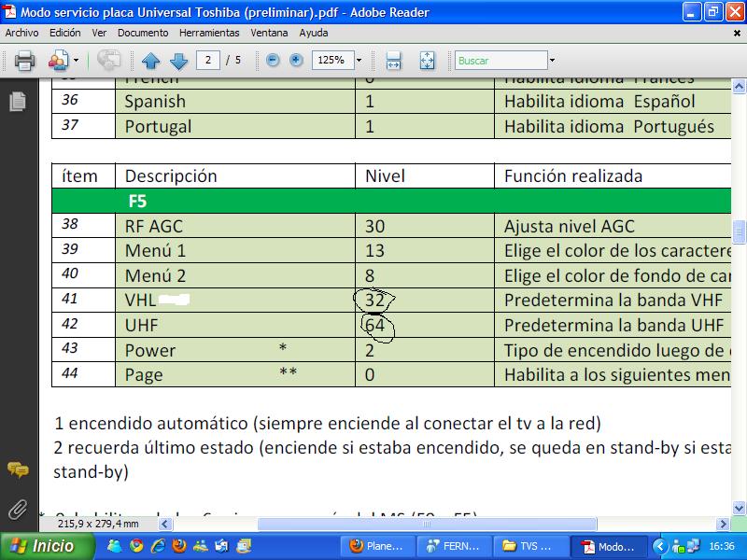Image resolution: width=747 pixels, height=560 pixels.
Task: Open the Comments panel in the left sidebar
Action: pos(18,469)
